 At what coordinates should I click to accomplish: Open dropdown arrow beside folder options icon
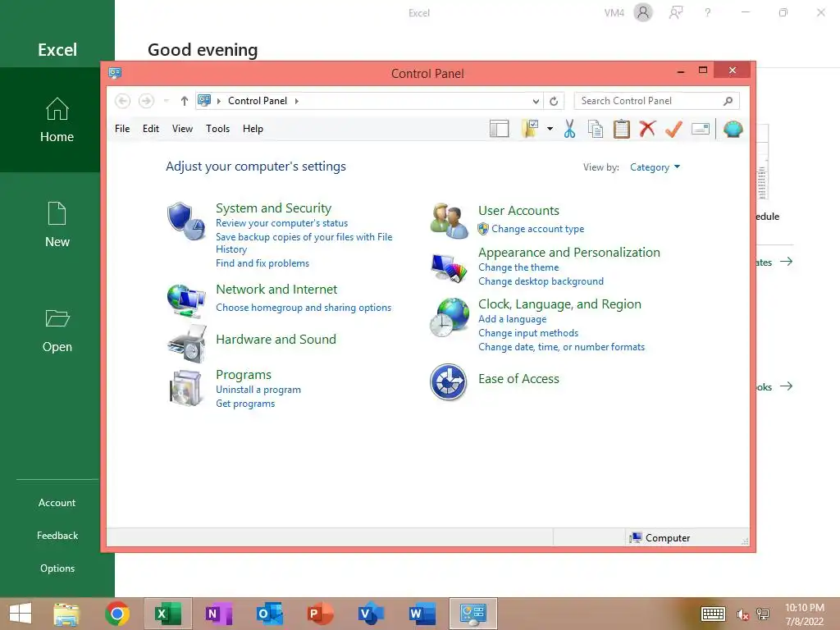click(550, 129)
